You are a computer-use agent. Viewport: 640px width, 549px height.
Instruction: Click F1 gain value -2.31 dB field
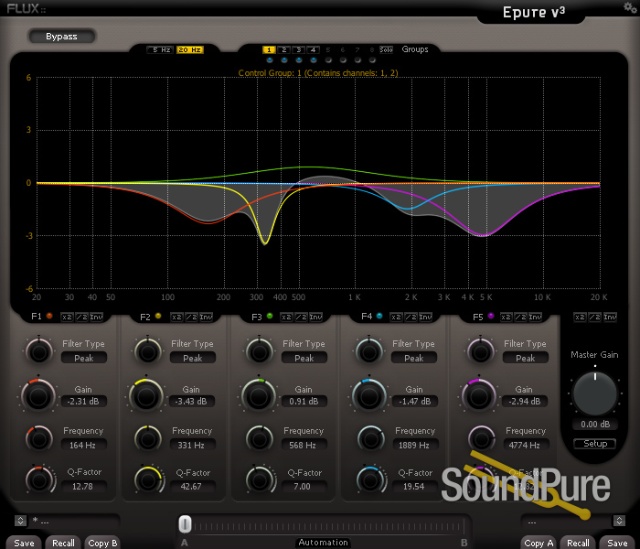(x=84, y=401)
